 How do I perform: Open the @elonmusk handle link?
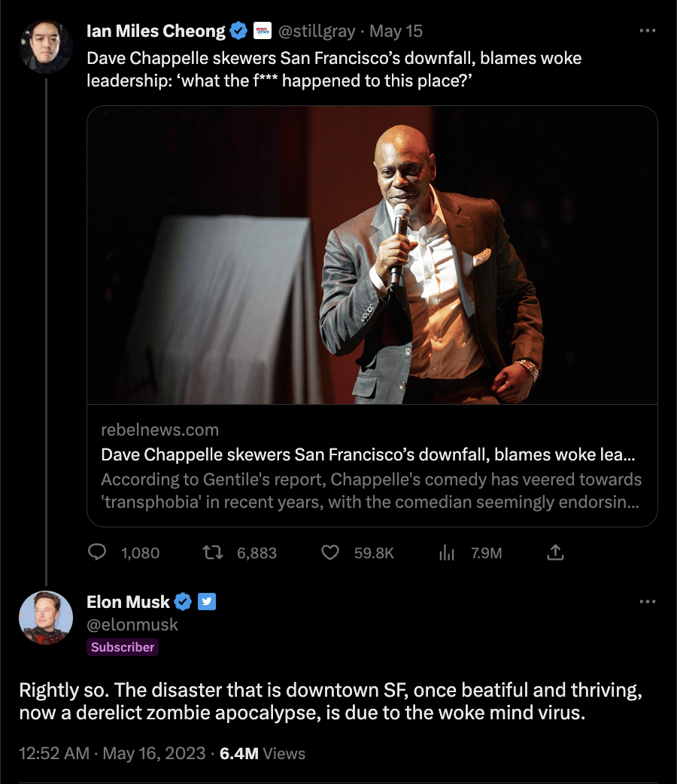pos(132,624)
